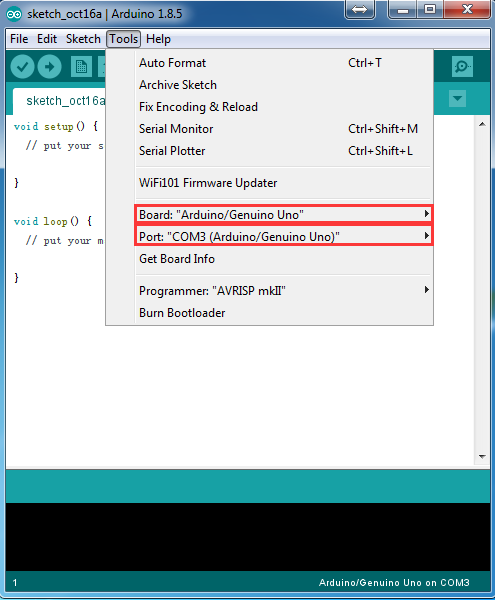
Task: Open Serial Monitor magnifier icon
Action: pyautogui.click(x=462, y=67)
